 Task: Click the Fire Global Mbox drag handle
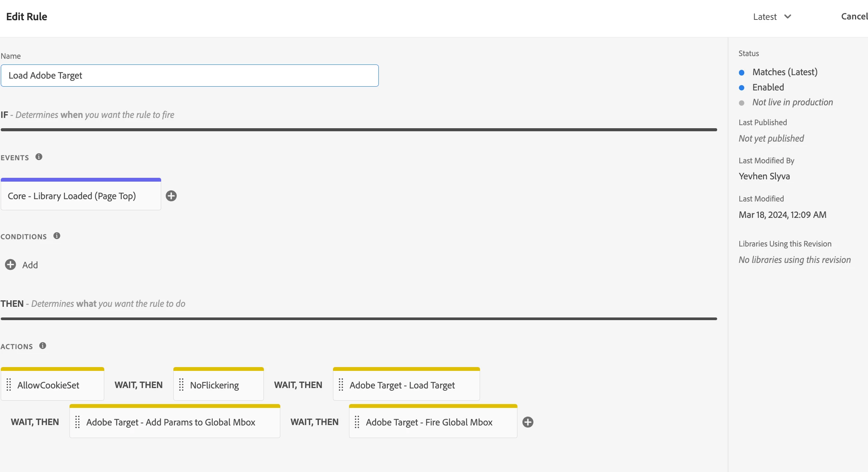coord(357,422)
